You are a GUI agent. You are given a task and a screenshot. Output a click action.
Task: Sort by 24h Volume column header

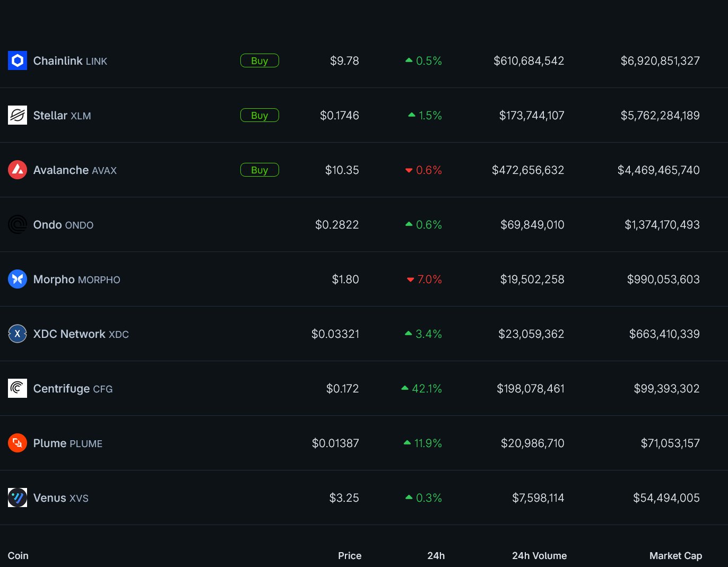[539, 556]
